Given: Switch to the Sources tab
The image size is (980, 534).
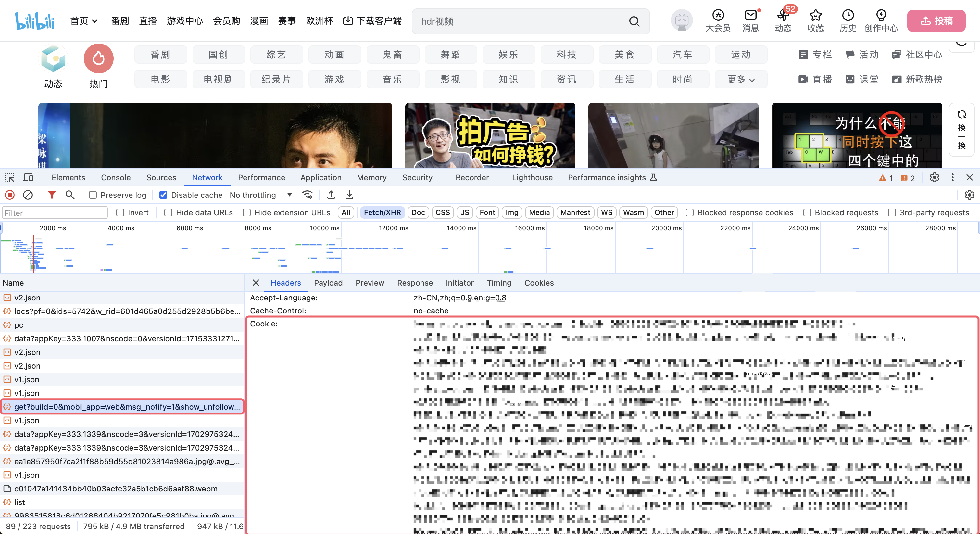Looking at the screenshot, I should click(161, 177).
